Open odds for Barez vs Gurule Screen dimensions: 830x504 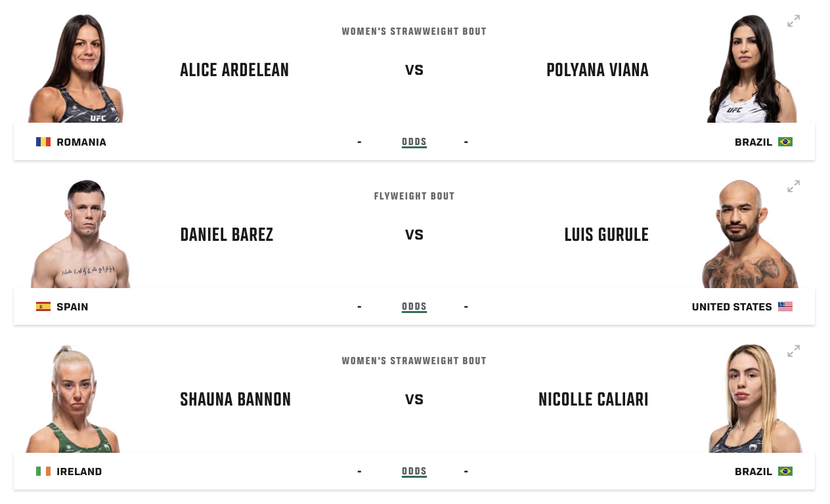click(414, 306)
